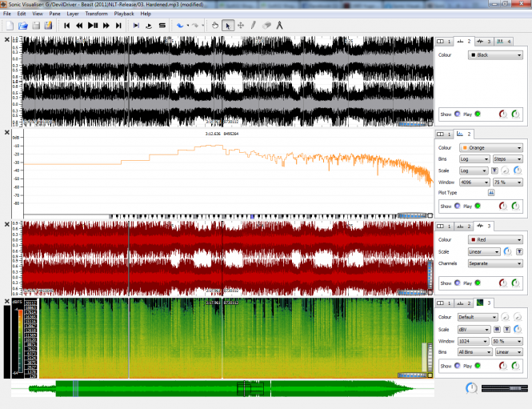Click the Rewind to Start button
The height and width of the screenshot is (409, 532).
[x=67, y=26]
